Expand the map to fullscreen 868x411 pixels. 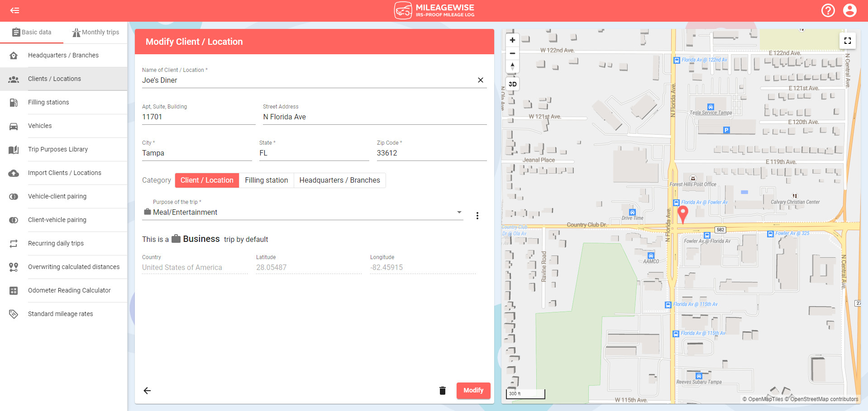click(x=847, y=41)
